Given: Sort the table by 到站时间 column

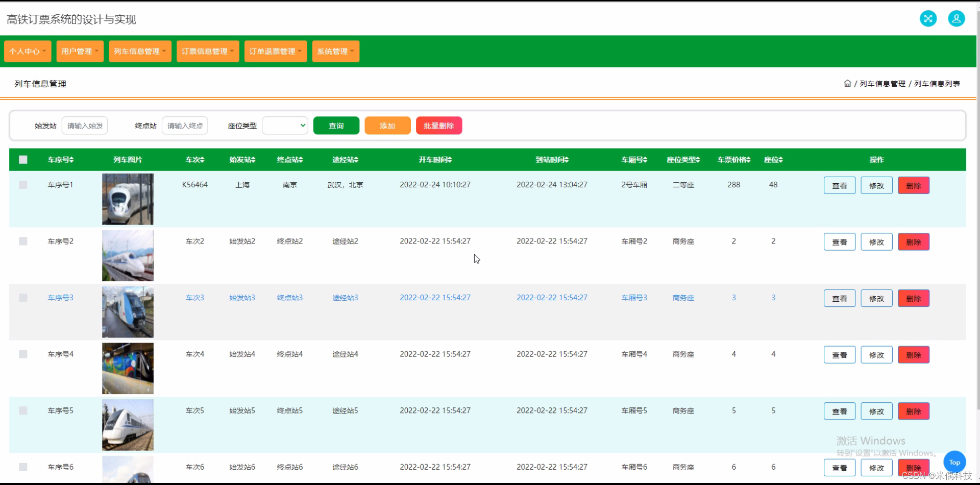Looking at the screenshot, I should point(551,159).
